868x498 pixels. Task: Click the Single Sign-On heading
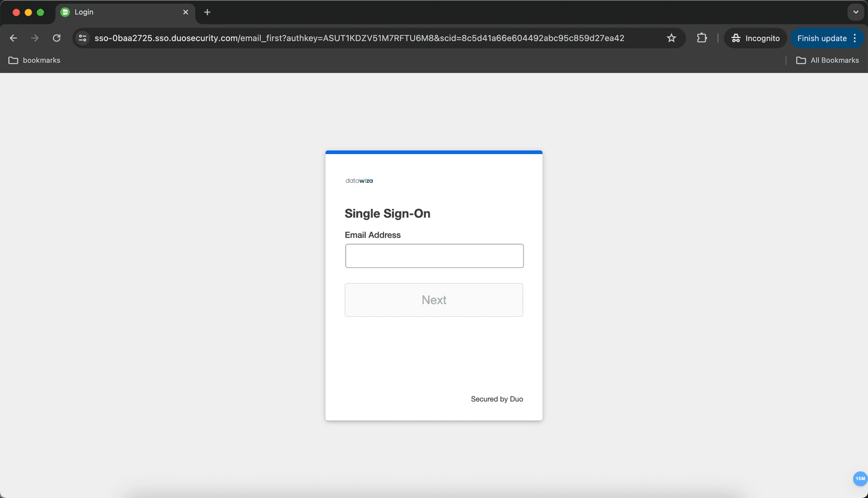click(x=387, y=214)
